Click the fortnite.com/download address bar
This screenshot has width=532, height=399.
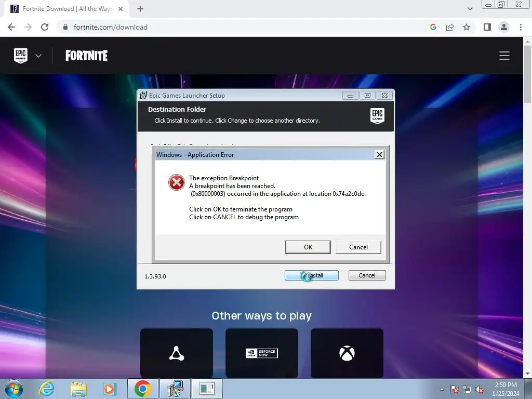coord(237,27)
